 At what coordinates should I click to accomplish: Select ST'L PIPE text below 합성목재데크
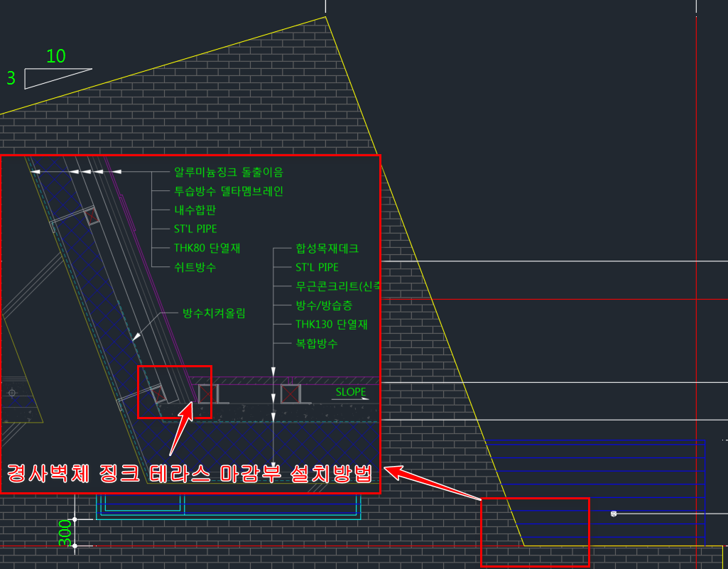point(317,268)
